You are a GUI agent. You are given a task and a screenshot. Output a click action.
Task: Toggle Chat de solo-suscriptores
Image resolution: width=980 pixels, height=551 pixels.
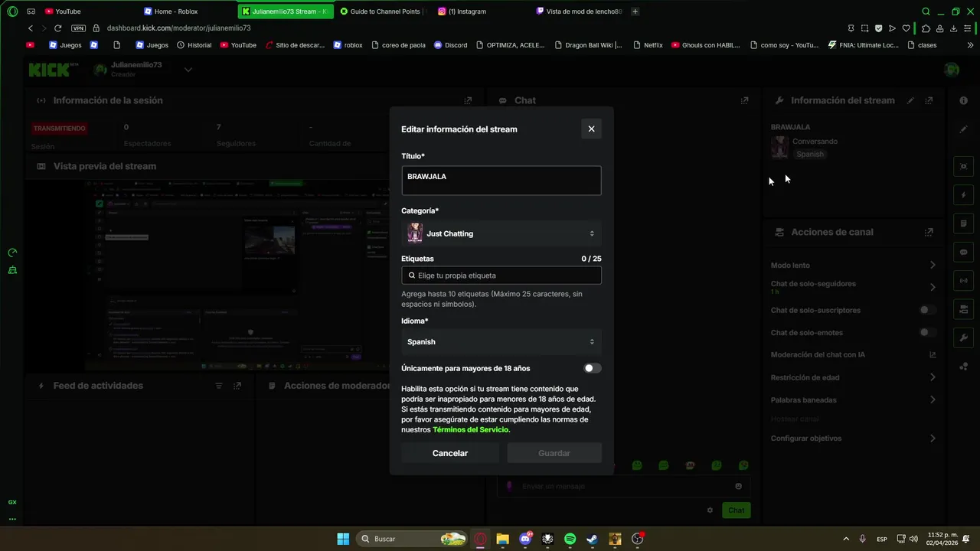pos(927,310)
